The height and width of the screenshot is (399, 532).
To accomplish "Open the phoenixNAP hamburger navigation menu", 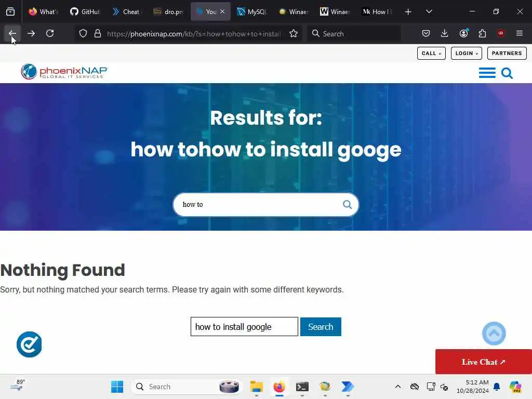I will coord(487,73).
